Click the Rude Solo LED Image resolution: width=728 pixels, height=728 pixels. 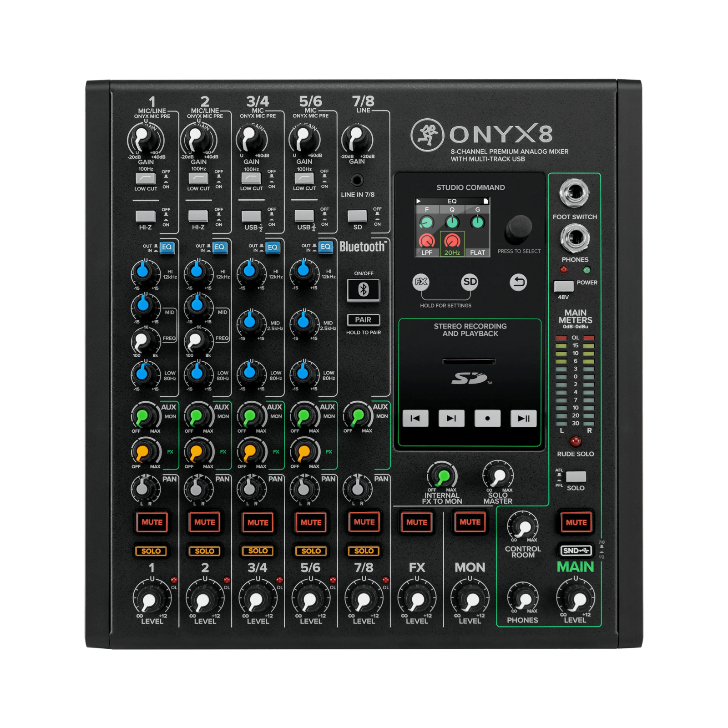pyautogui.click(x=576, y=441)
